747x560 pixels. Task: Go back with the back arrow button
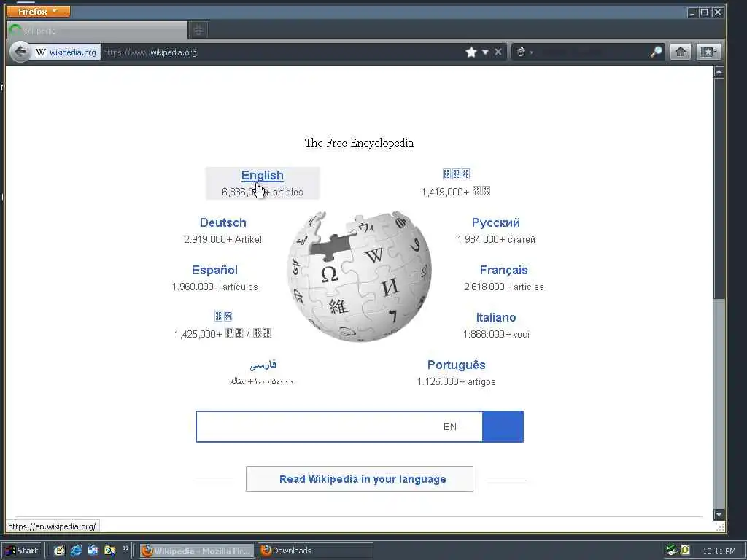click(x=20, y=52)
